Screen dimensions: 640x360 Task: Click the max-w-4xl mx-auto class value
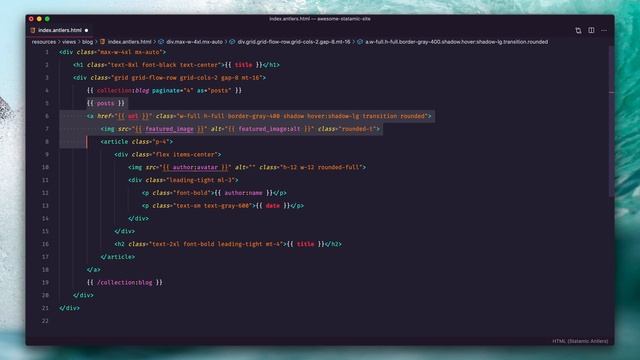[130, 52]
